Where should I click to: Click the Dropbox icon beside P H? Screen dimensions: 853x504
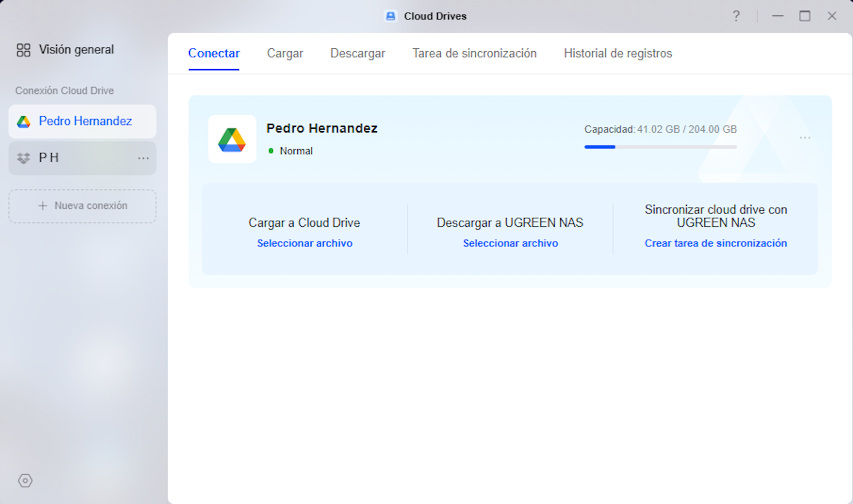pos(23,158)
